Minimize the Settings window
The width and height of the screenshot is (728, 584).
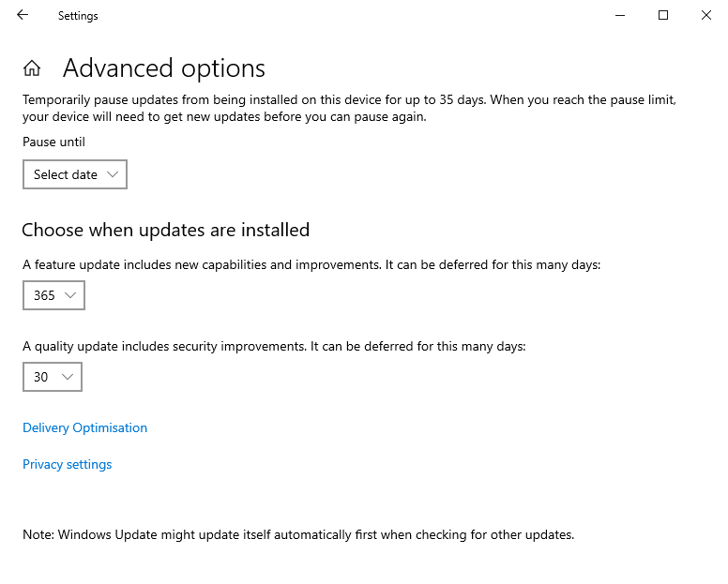pyautogui.click(x=620, y=15)
